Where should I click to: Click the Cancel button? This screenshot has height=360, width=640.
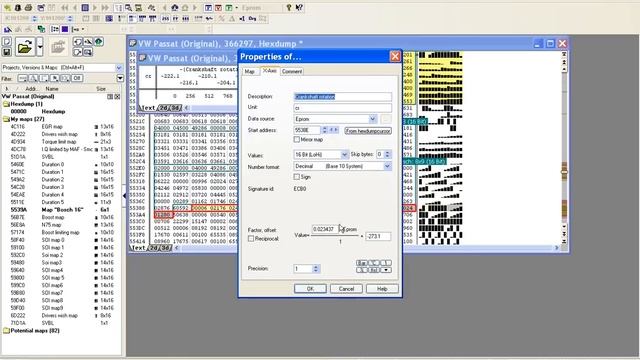click(x=346, y=289)
